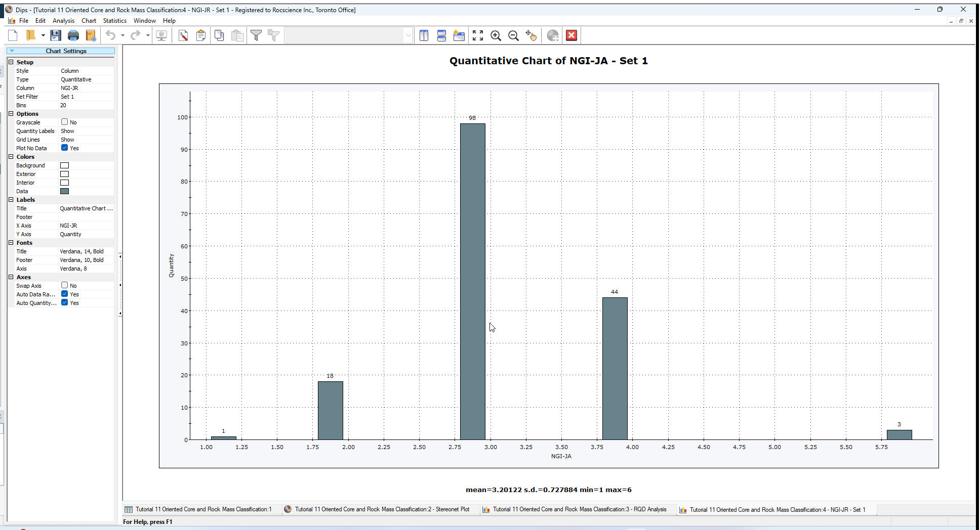Image resolution: width=980 pixels, height=530 pixels.
Task: Activate the Pan hand tool
Action: [531, 35]
